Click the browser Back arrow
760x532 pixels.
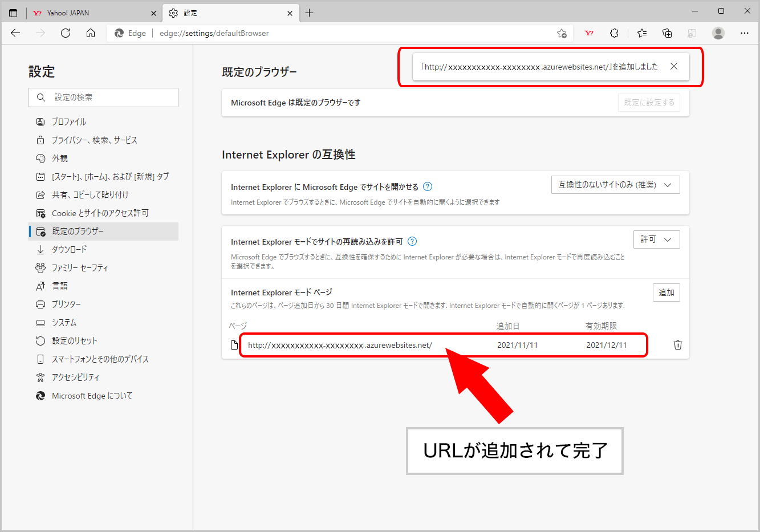tap(15, 33)
